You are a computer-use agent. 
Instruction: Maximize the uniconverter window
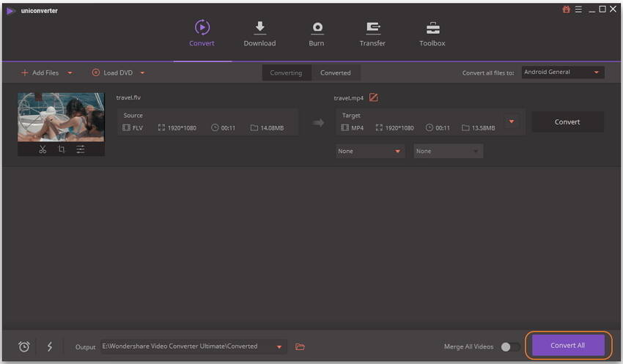tap(602, 9)
